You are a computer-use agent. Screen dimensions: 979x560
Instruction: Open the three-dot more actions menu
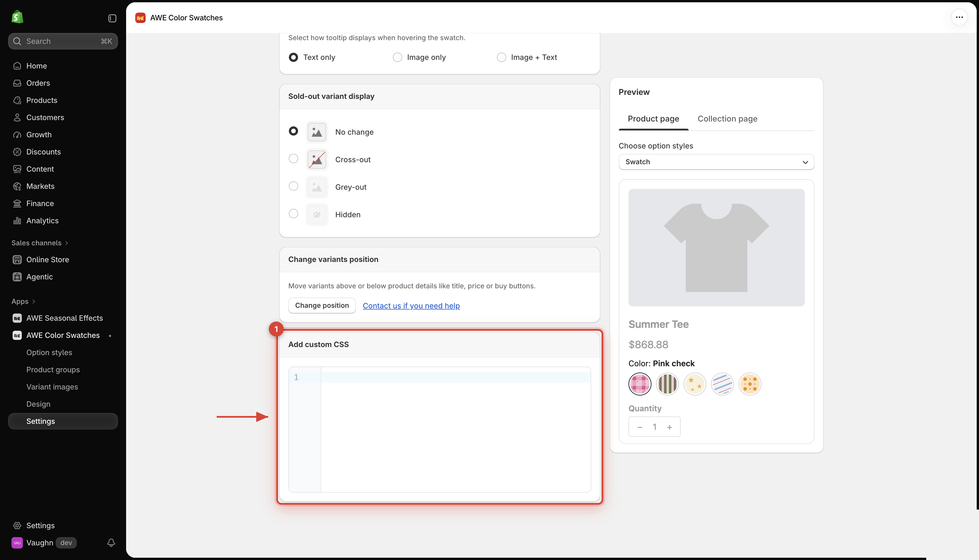[x=959, y=17]
